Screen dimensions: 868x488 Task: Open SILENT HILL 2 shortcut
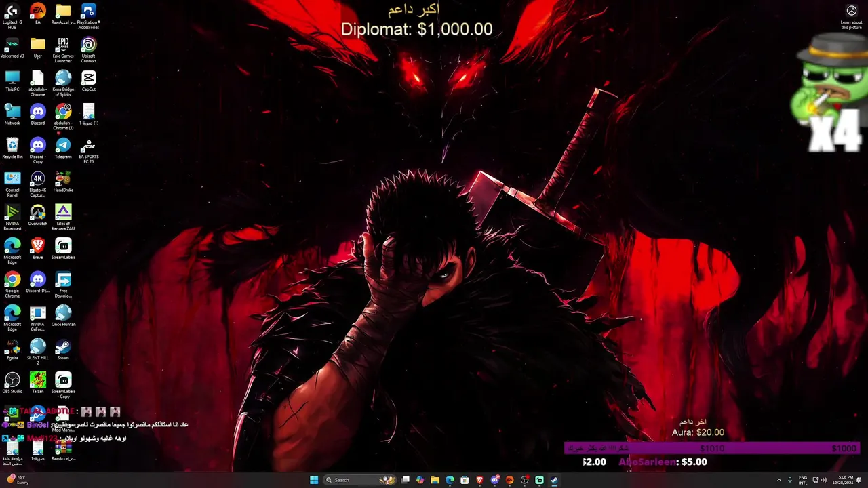point(38,352)
